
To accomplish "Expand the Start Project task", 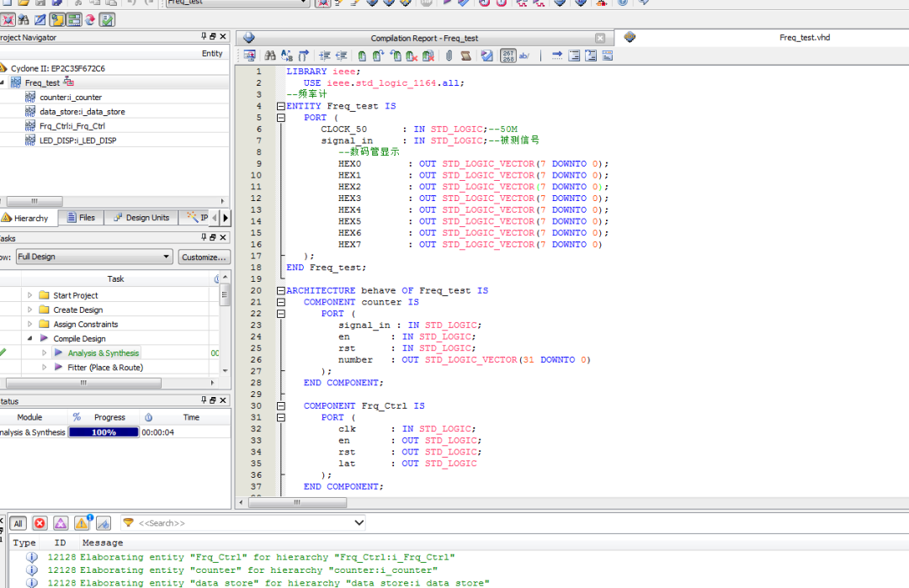I will point(31,295).
